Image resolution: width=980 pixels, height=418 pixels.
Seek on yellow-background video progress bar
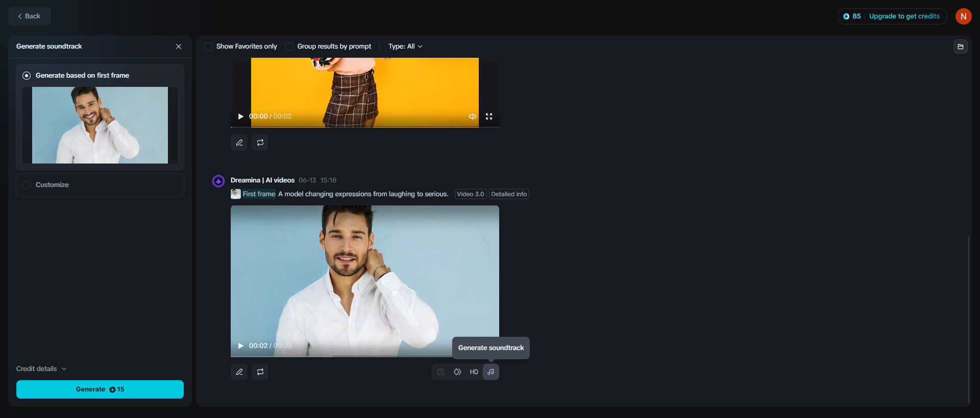click(365, 127)
